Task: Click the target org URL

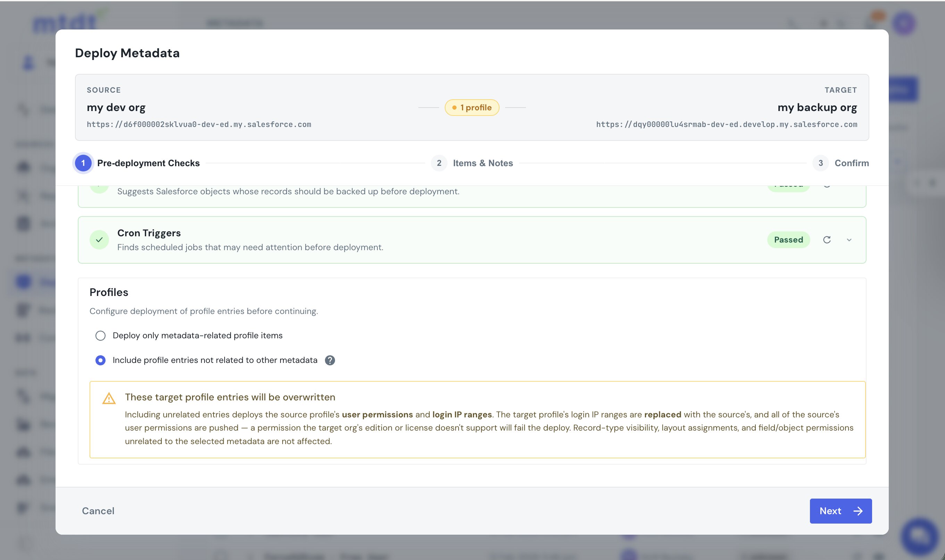Action: pos(727,125)
